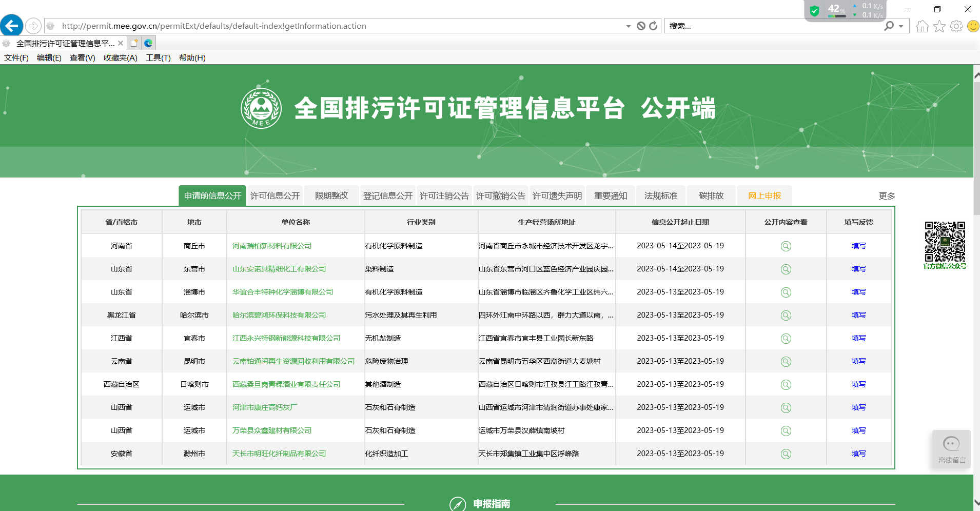Click the browser forward arrow button

pyautogui.click(x=33, y=26)
